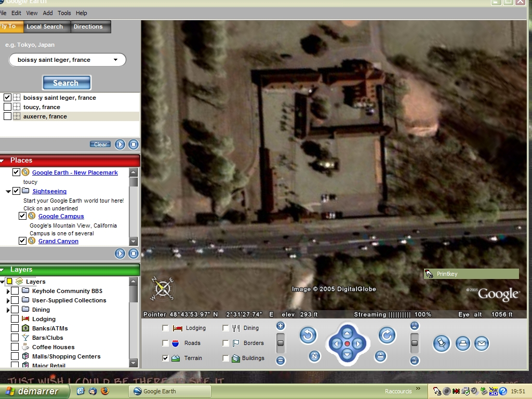
Task: Enable Dining checkbox in navigation panel
Action: click(x=225, y=328)
